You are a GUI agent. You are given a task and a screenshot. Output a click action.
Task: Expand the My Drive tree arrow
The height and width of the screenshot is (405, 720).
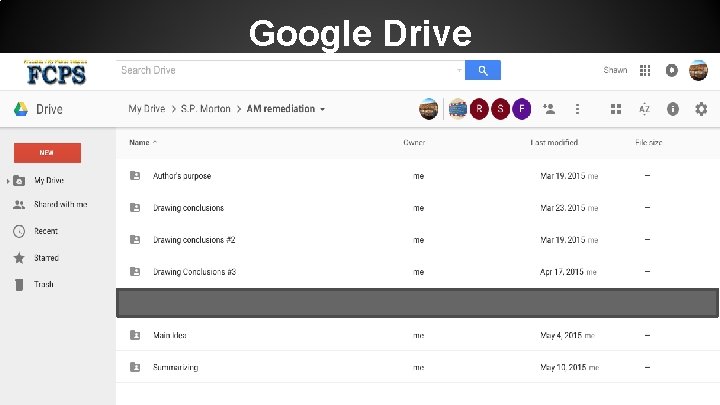(x=8, y=181)
